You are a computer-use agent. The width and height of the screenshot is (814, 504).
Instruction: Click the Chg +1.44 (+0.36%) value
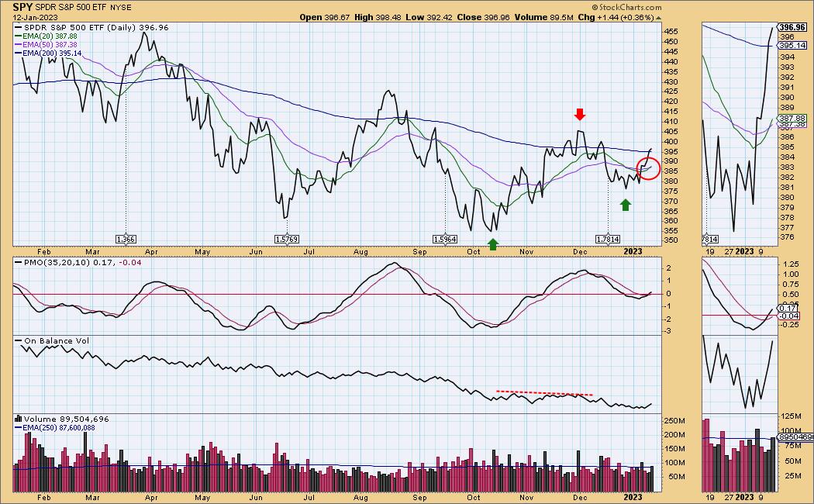[616, 17]
